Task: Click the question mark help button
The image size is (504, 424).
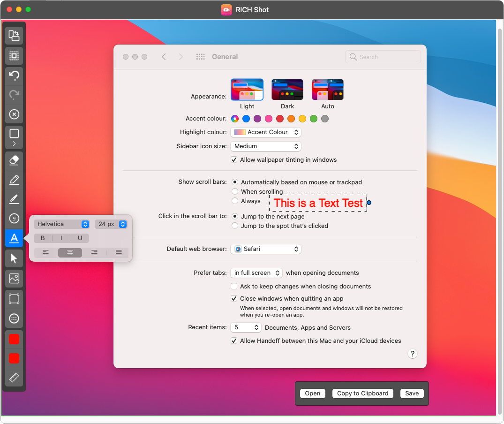Action: click(x=413, y=354)
